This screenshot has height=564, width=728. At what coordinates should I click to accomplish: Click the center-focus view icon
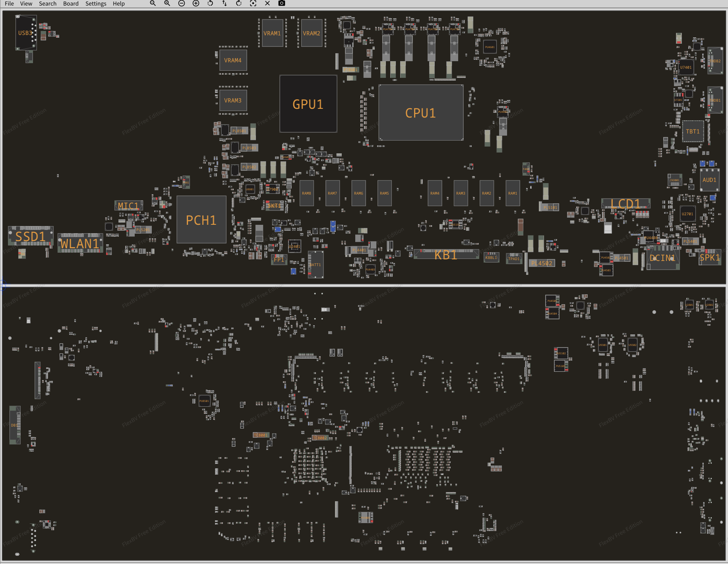click(x=253, y=3)
